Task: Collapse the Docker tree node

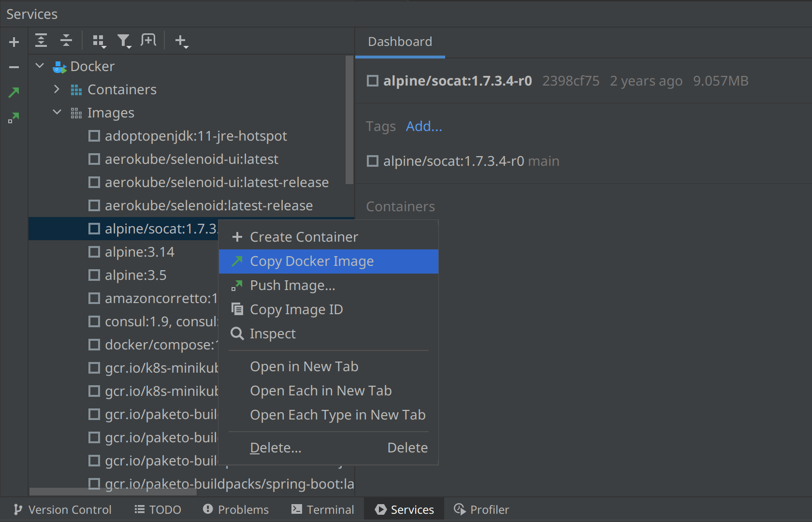Action: click(x=40, y=66)
